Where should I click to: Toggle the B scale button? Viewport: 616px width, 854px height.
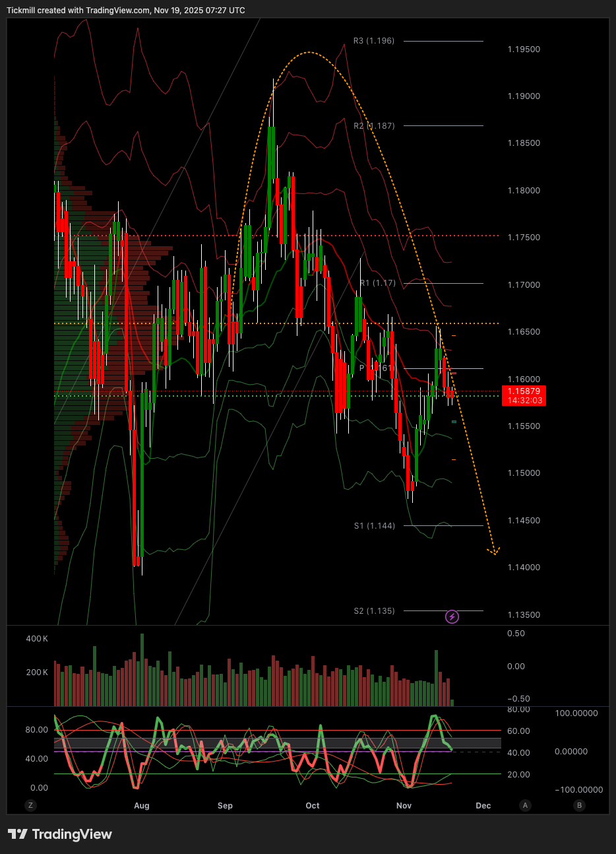tap(579, 805)
